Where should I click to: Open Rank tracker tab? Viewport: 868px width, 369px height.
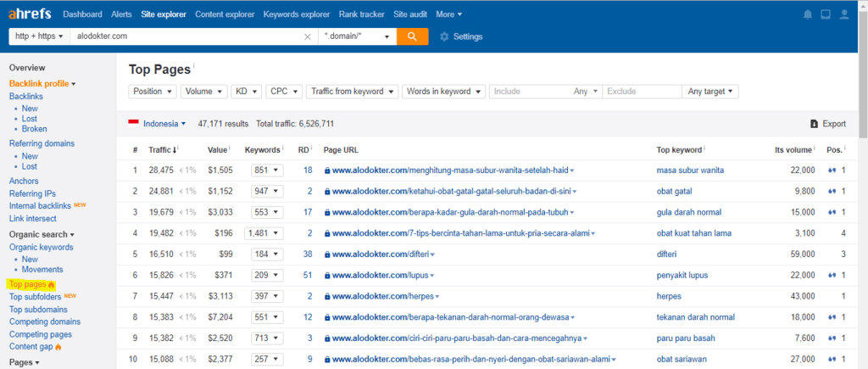point(362,14)
